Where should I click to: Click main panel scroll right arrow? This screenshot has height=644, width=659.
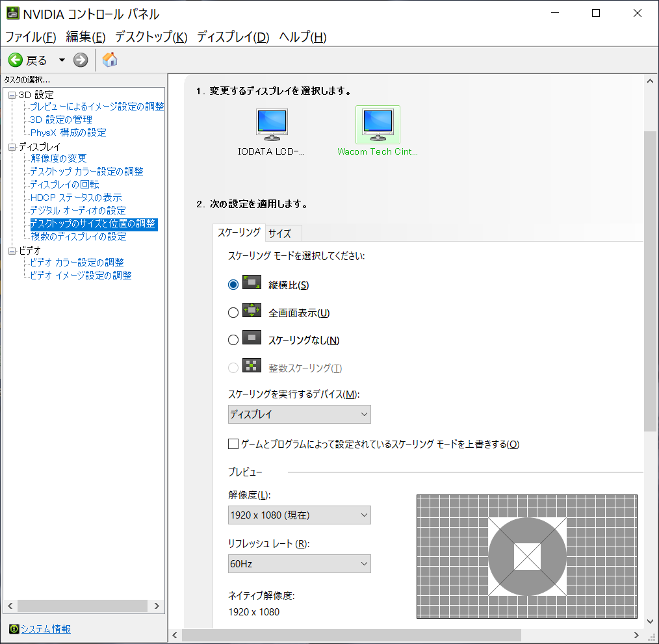tap(636, 635)
